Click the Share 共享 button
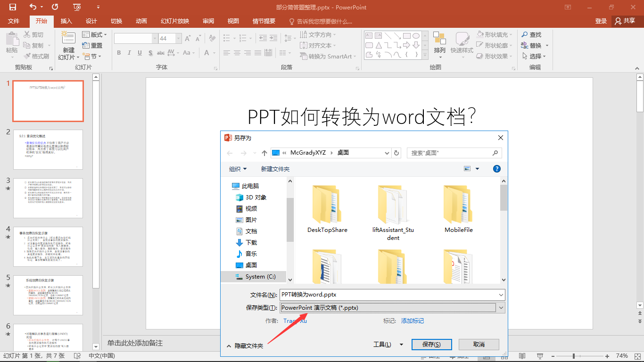The height and width of the screenshot is (362, 644). click(x=626, y=21)
